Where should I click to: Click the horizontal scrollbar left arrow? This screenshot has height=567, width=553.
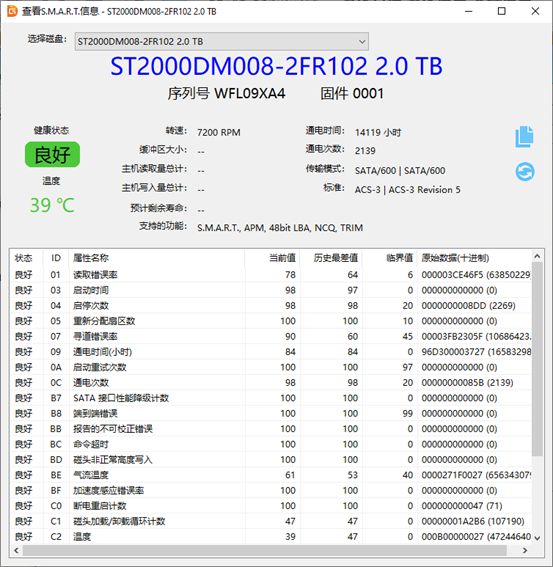16,550
